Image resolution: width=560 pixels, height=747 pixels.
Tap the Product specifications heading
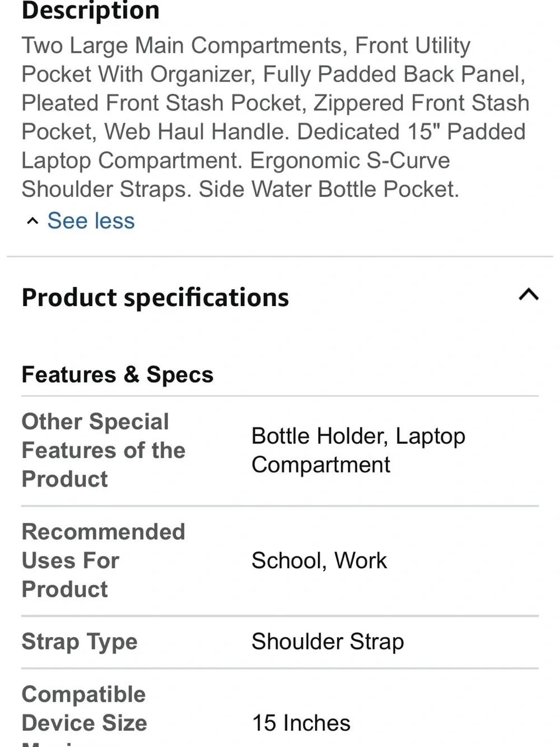tap(155, 298)
